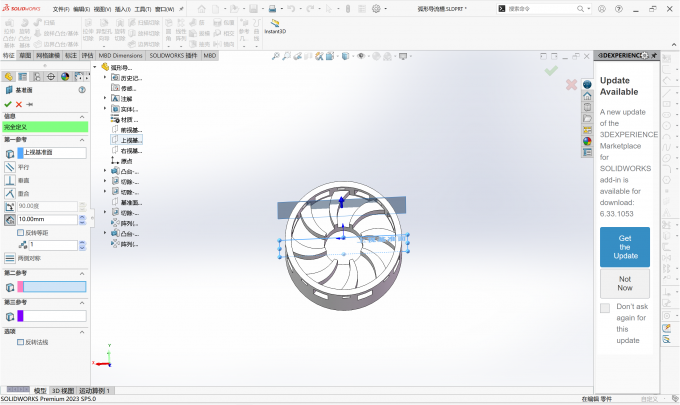
Task: Click the Options gear icon in the top toolbar
Action: click(x=376, y=9)
